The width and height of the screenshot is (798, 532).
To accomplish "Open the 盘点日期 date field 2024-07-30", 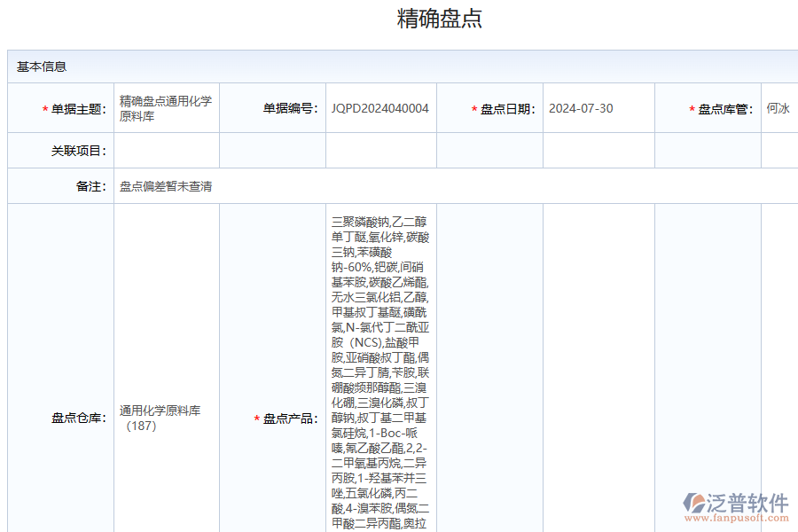I will pyautogui.click(x=581, y=108).
